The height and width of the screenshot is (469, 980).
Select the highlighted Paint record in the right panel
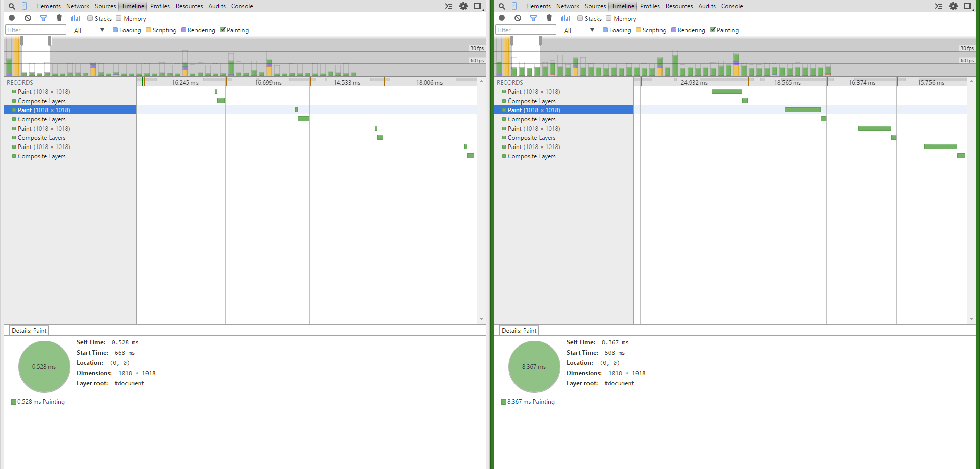pos(533,110)
